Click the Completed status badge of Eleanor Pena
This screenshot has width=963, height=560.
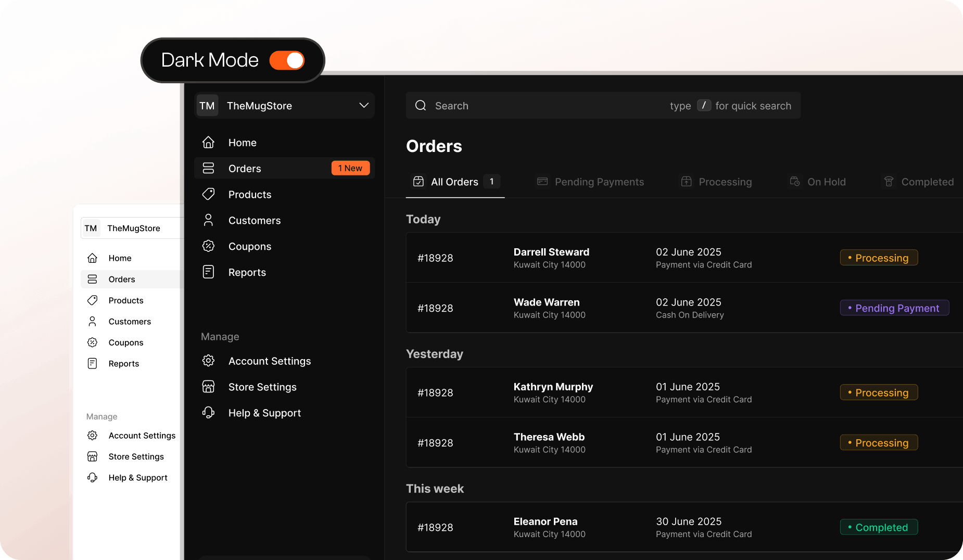point(879,527)
